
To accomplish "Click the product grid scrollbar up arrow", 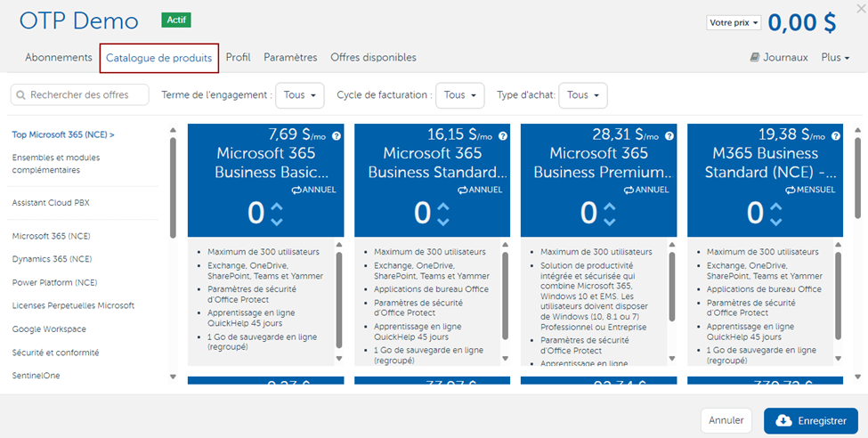I will click(857, 130).
